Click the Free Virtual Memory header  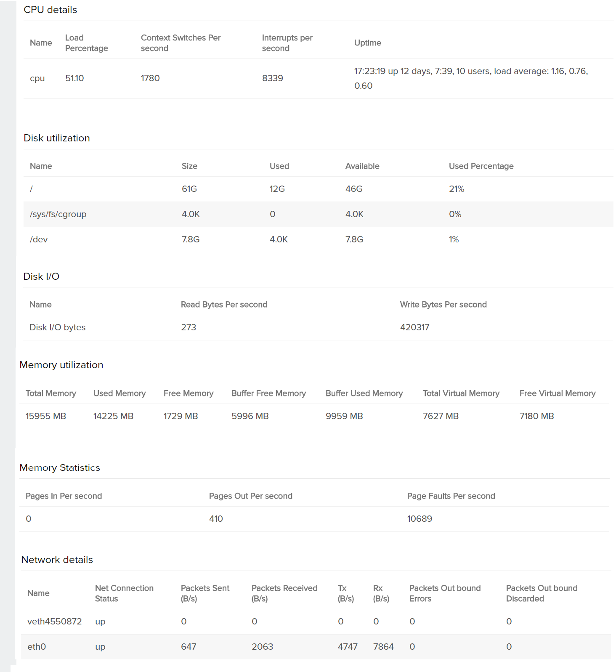point(557,393)
